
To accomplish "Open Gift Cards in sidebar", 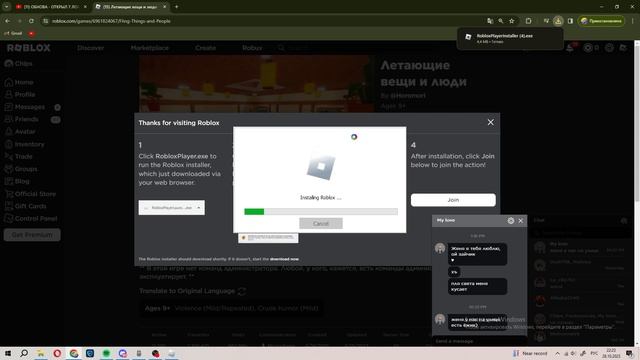I will coord(25,206).
